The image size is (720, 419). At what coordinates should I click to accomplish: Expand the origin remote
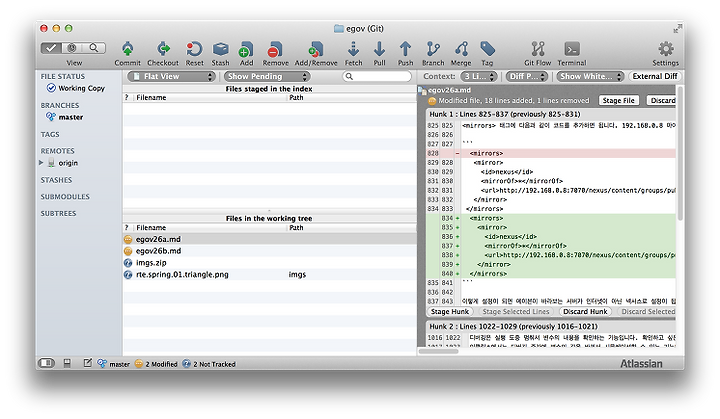[41, 163]
